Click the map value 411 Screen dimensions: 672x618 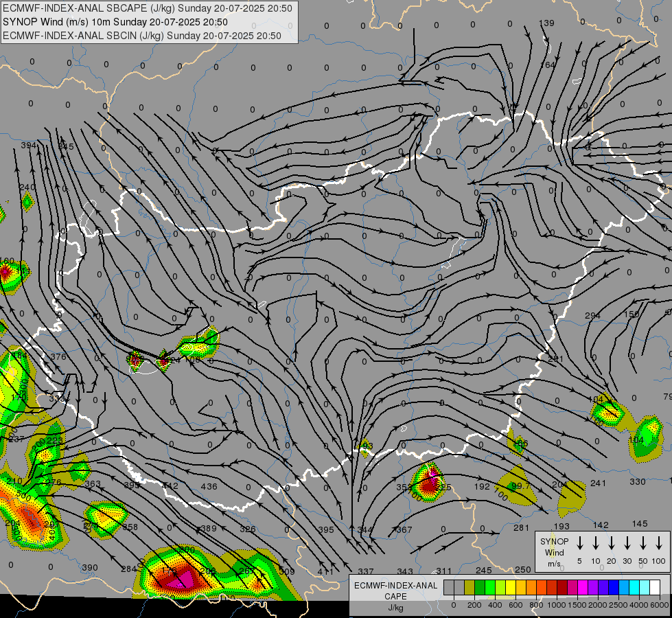coord(326,571)
